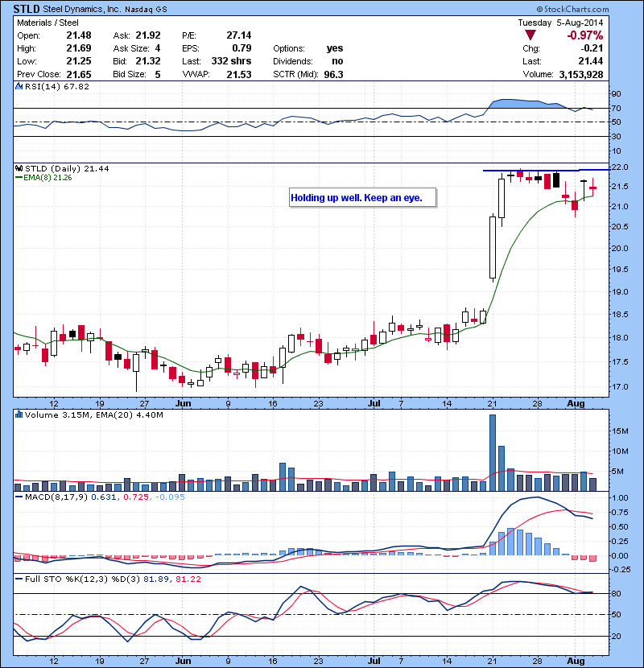Click the STLD daily candlestick icon

coord(19,168)
